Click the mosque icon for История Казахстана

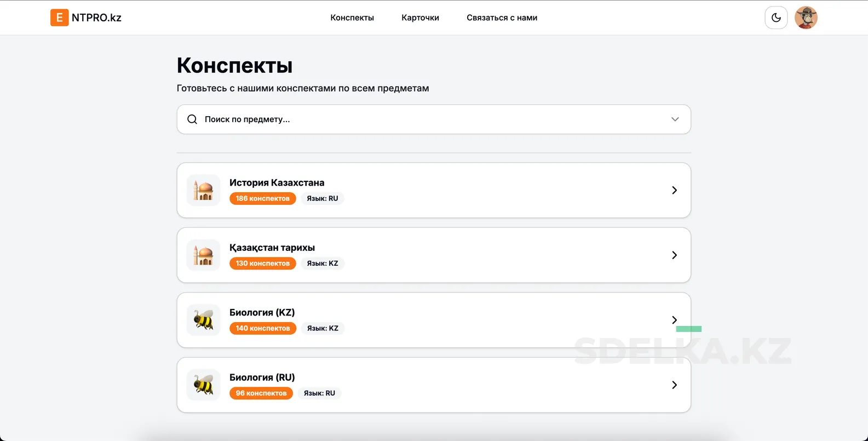pyautogui.click(x=203, y=190)
